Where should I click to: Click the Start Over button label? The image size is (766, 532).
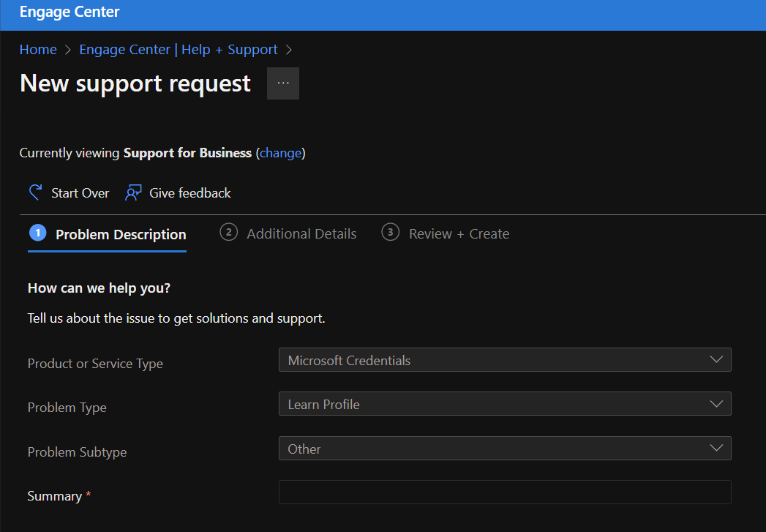click(x=80, y=193)
